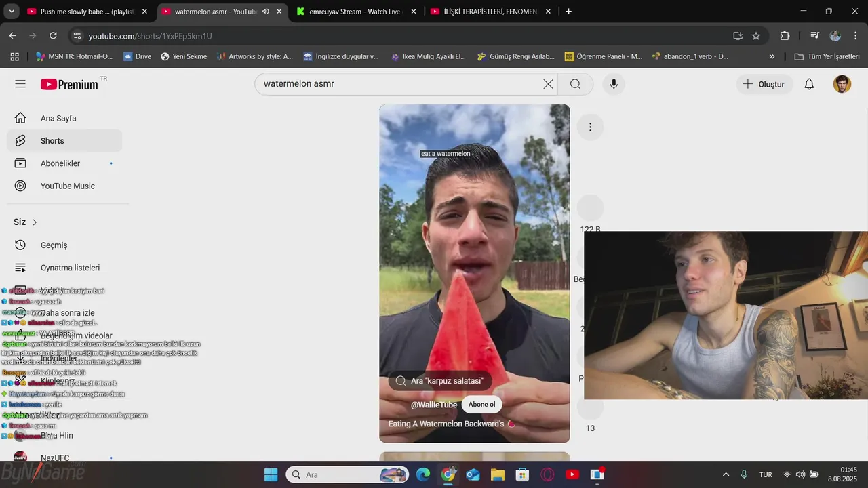Open a new browser tab
The image size is (868, 488).
(x=568, y=12)
